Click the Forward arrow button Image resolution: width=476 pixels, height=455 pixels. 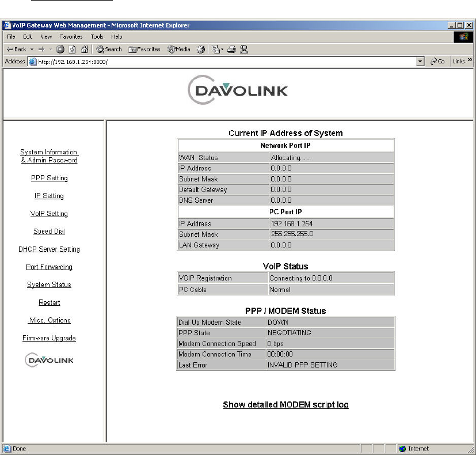pos(41,49)
